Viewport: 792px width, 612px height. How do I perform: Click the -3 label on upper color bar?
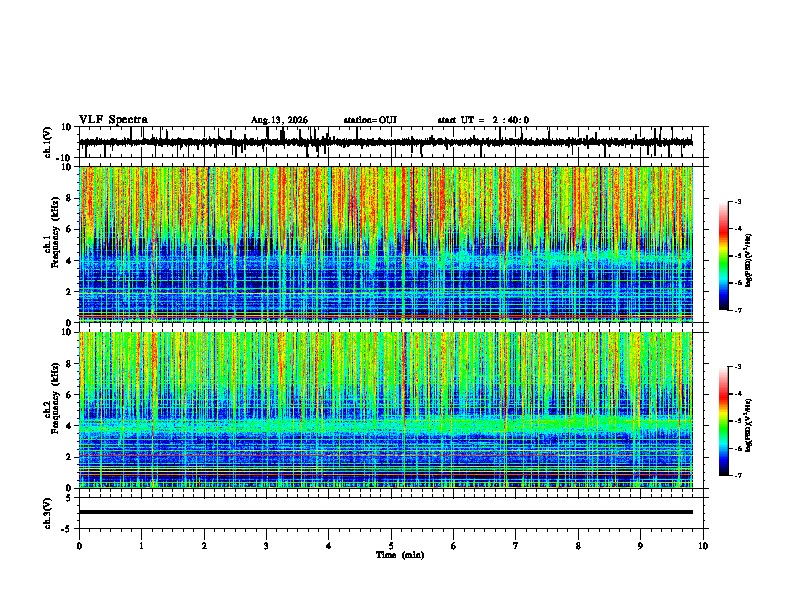coord(737,201)
